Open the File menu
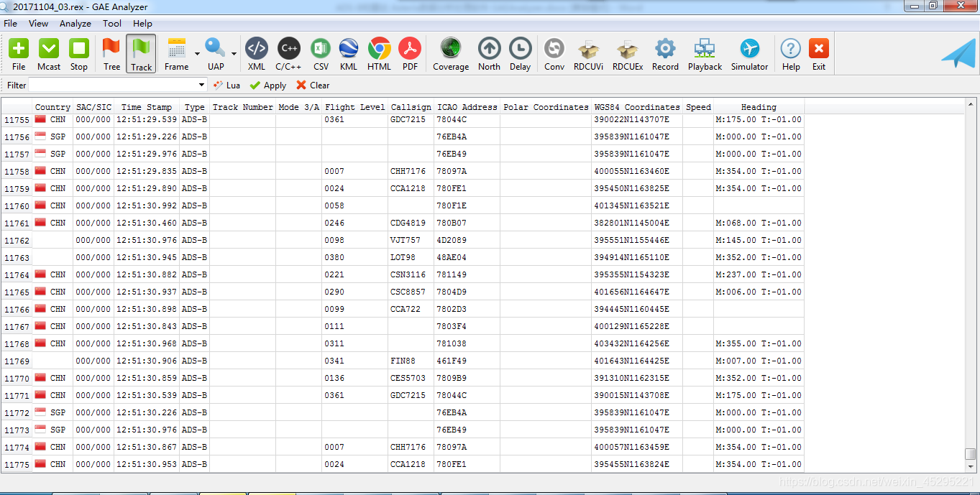 [11, 24]
